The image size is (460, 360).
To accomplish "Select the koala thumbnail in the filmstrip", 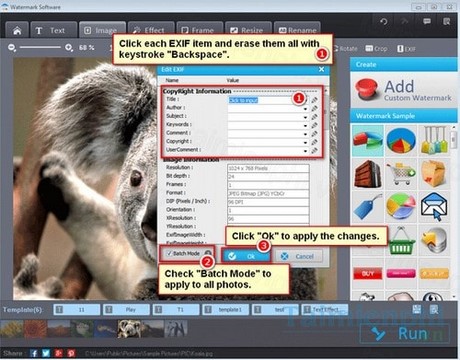I will 129,329.
